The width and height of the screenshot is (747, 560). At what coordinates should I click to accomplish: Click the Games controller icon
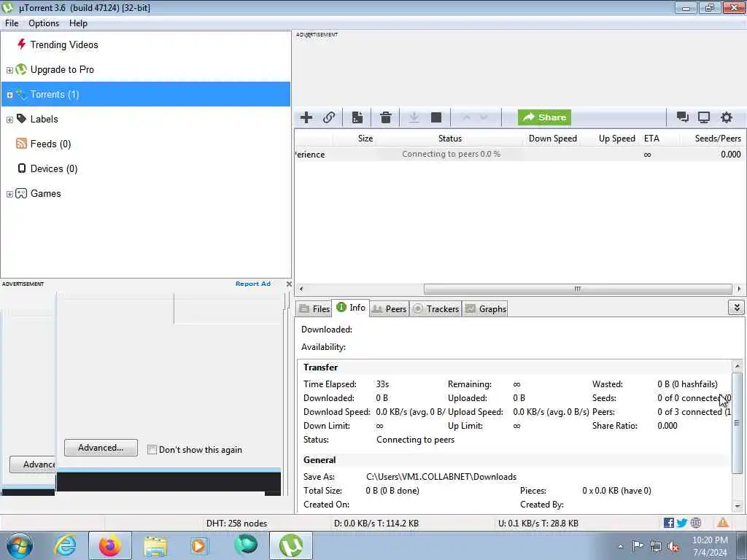(21, 193)
